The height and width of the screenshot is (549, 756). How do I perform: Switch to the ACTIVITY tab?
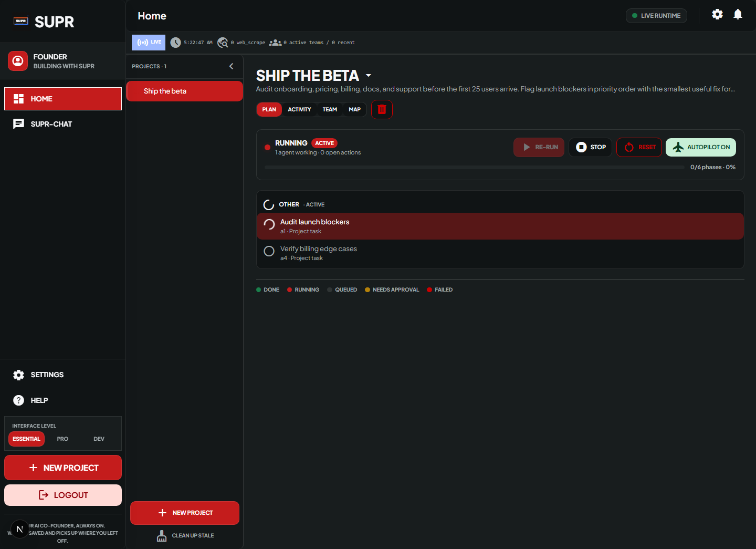[x=299, y=109]
